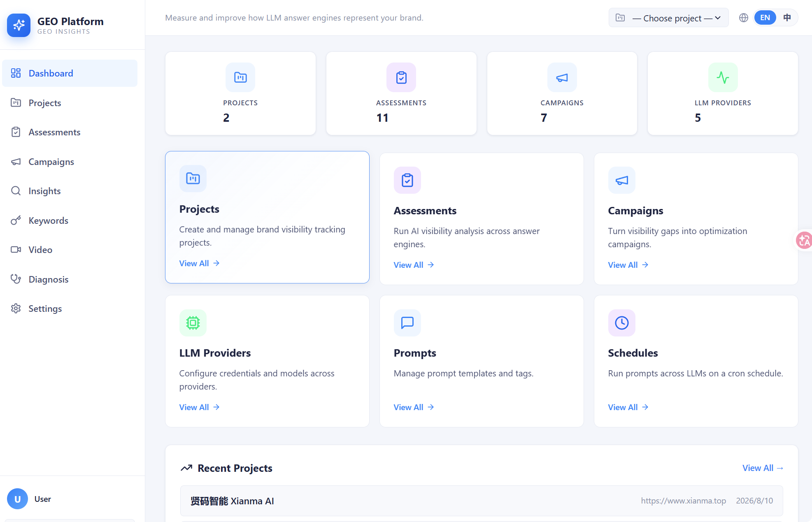Click the Video camera icon in sidebar
The width and height of the screenshot is (812, 522).
[x=16, y=250]
